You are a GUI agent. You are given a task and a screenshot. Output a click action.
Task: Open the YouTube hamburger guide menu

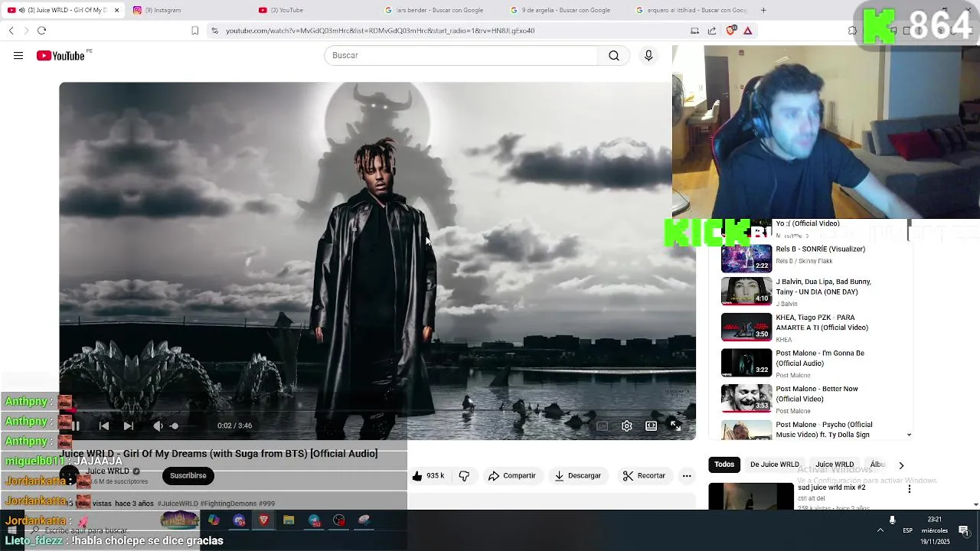click(18, 56)
